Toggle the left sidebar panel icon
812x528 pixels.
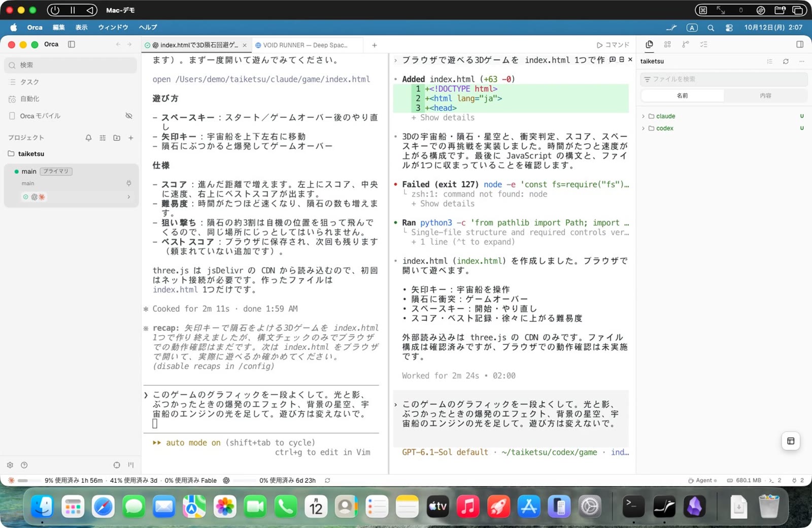tap(72, 44)
